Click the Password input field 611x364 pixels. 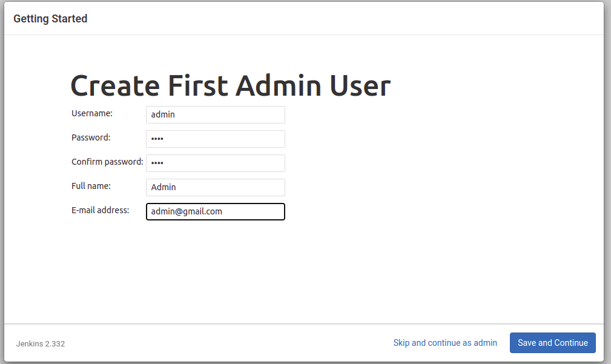215,139
